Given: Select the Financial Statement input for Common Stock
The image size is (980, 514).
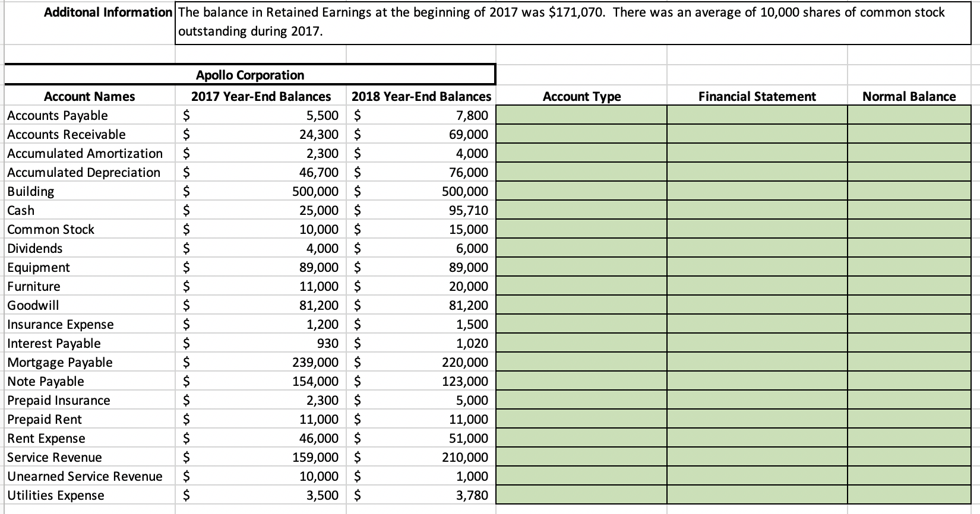Looking at the screenshot, I should click(757, 229).
